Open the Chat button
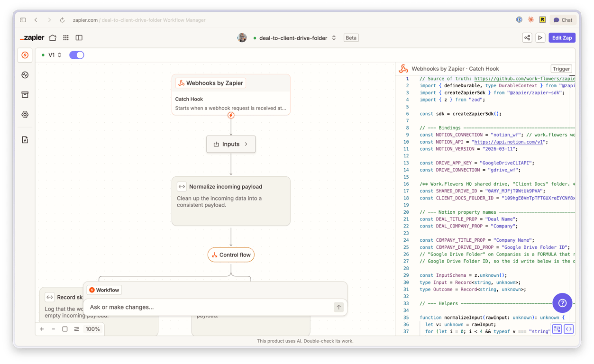Viewport: 594px width, 364px height. [563, 20]
